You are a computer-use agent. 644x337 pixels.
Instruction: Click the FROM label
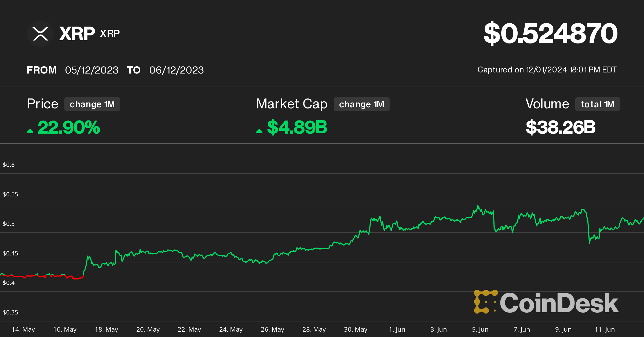point(42,70)
